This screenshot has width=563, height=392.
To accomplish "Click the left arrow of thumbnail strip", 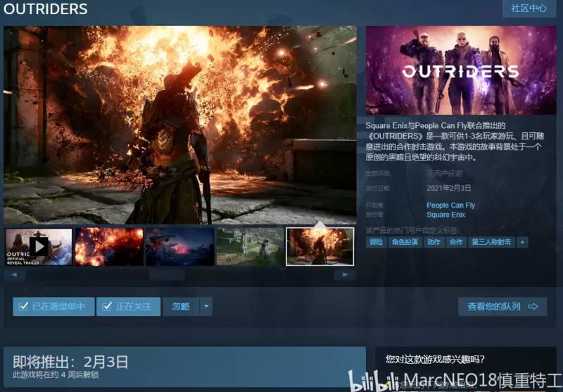I will [x=14, y=275].
